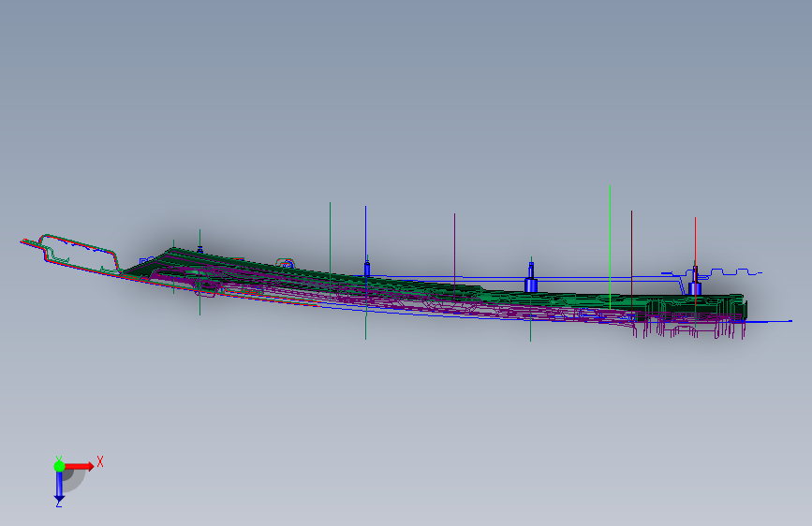Select the large blue pin at model middle-right
Image resolution: width=812 pixels, height=526 pixels.
click(x=531, y=278)
